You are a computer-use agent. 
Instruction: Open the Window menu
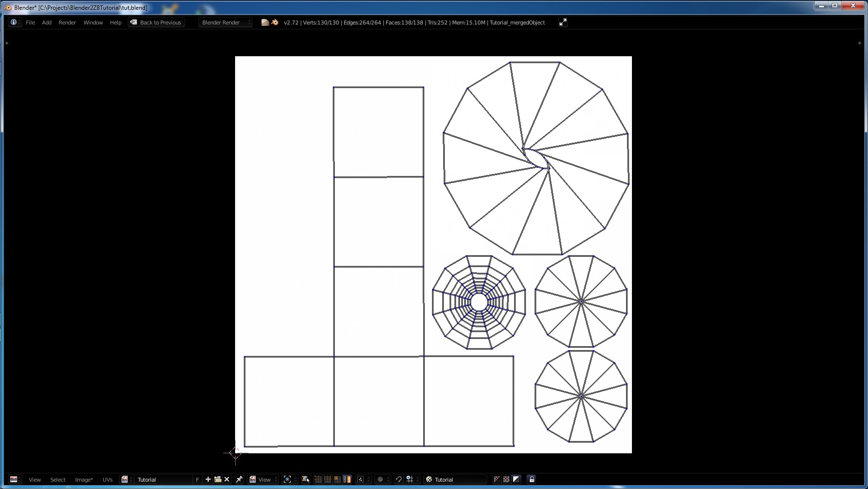93,22
